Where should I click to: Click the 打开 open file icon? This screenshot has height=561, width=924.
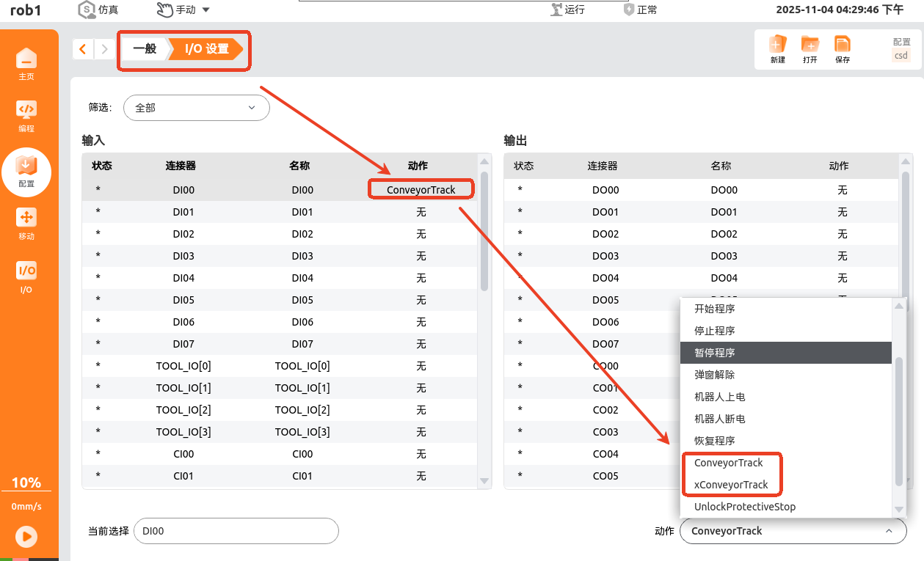pyautogui.click(x=810, y=49)
